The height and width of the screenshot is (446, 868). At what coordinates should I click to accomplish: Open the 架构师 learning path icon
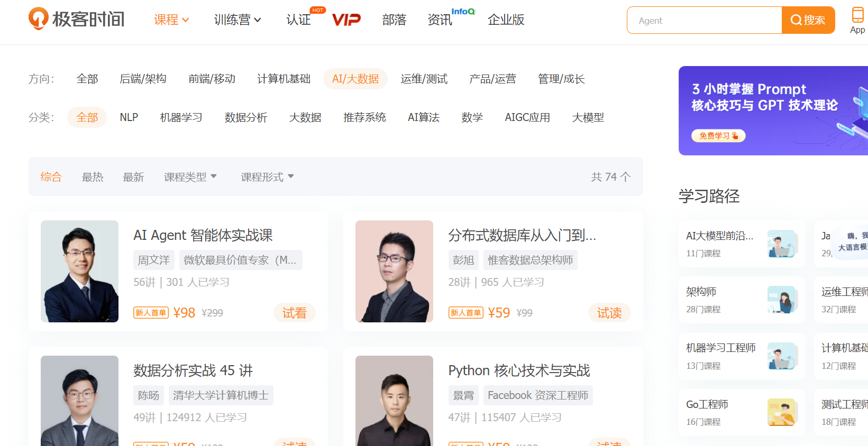pos(782,300)
